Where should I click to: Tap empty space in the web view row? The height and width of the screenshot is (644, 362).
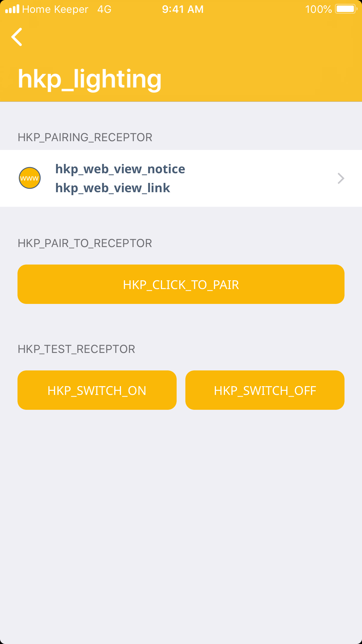tap(256, 178)
